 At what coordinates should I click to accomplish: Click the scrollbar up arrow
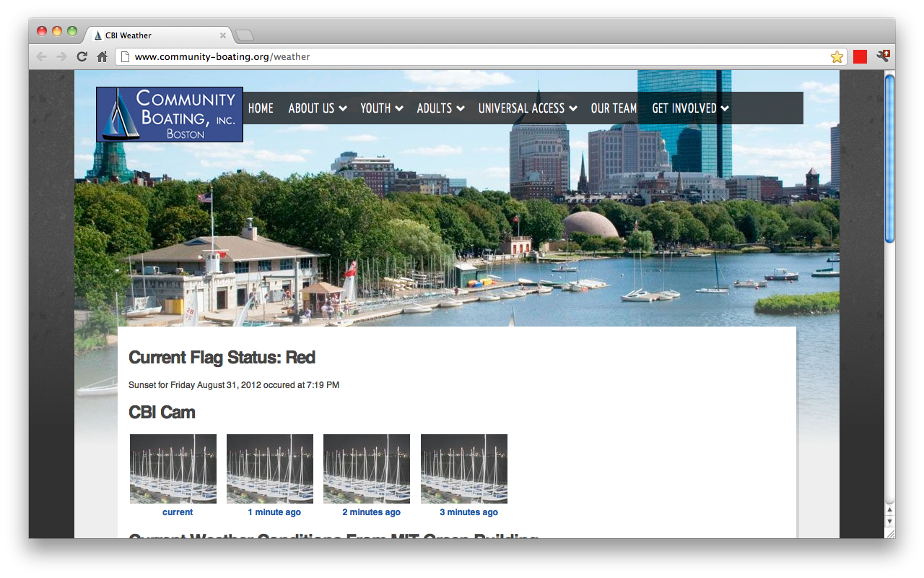pos(889,510)
